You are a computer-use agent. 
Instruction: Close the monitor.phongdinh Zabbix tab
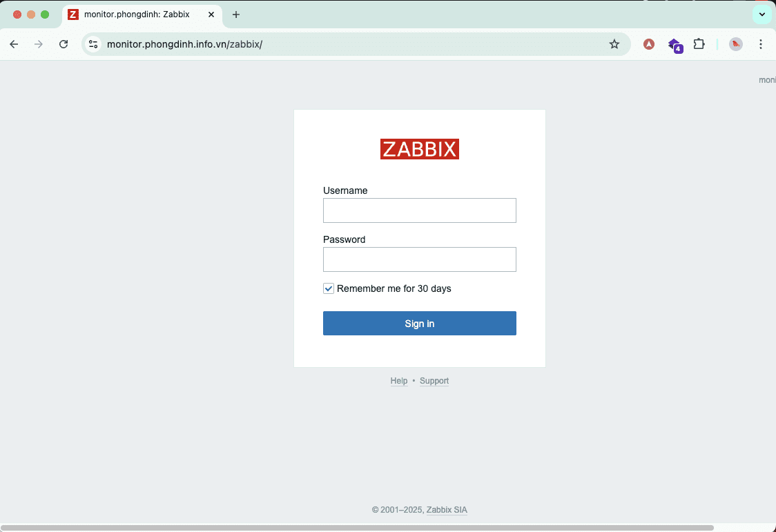click(211, 14)
